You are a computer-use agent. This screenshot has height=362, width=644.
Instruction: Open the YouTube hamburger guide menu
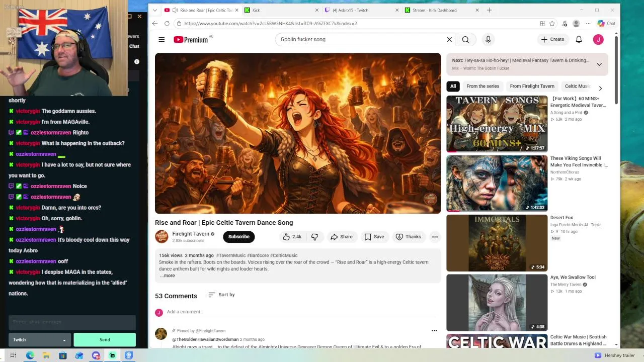[x=162, y=39]
